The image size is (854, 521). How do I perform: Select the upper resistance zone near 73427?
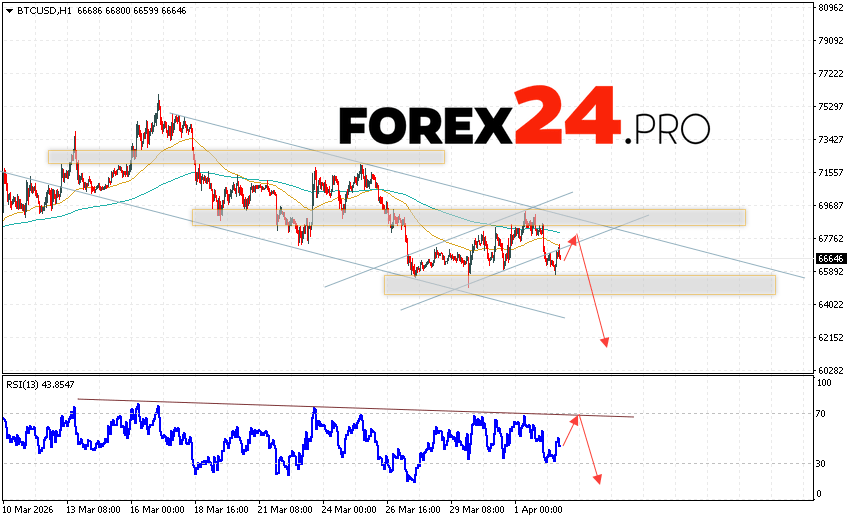click(246, 156)
